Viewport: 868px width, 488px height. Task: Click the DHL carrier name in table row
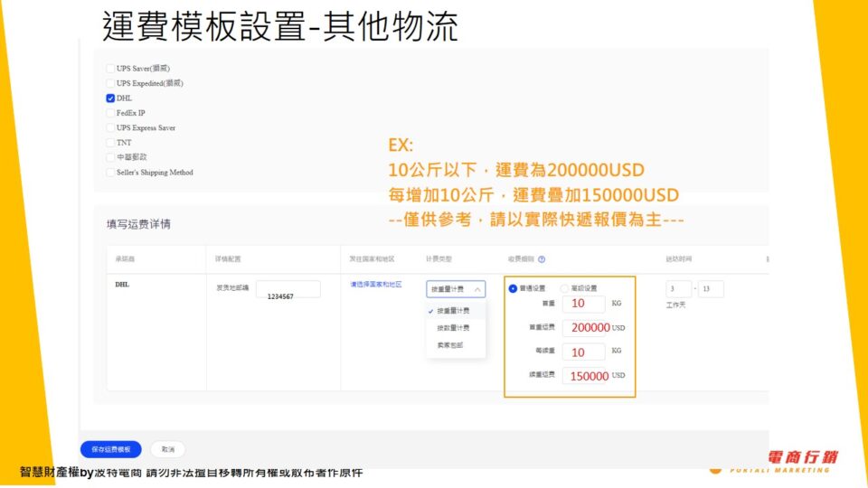(122, 285)
